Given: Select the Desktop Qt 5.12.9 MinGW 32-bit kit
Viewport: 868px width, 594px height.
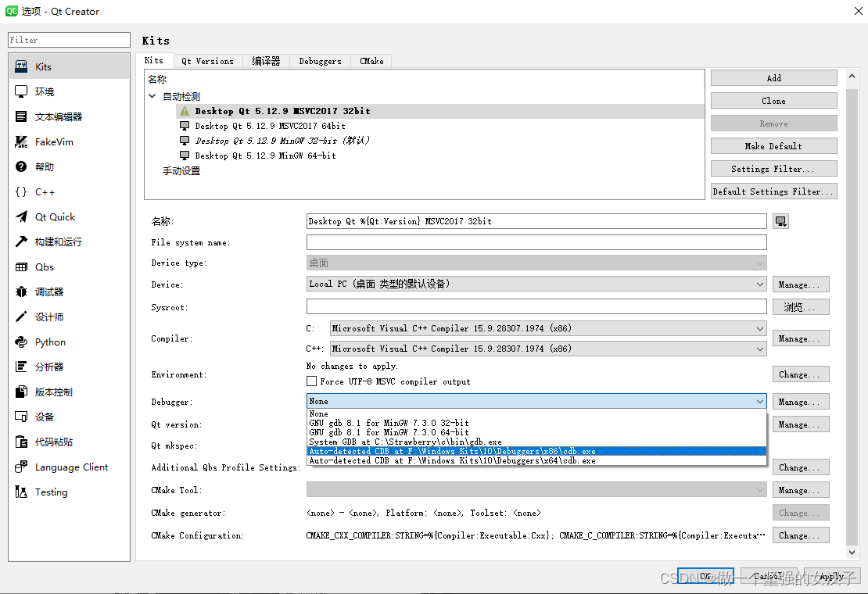Looking at the screenshot, I should pos(440,141).
